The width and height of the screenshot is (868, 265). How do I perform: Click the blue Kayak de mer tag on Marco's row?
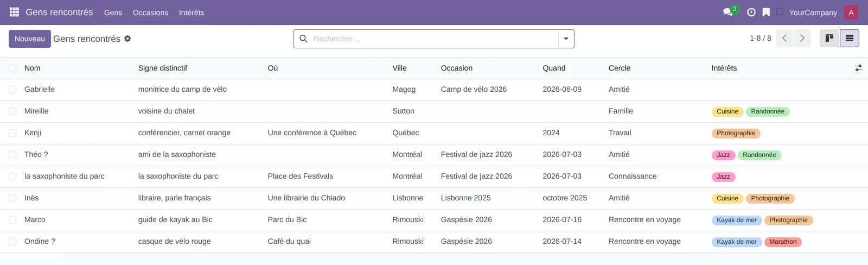pos(737,220)
